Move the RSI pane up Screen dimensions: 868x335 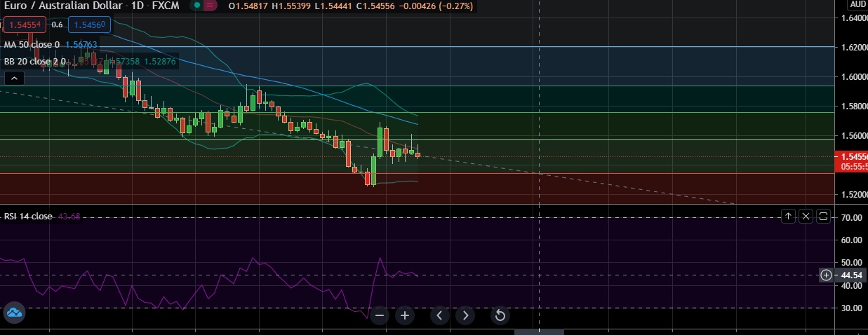788,217
